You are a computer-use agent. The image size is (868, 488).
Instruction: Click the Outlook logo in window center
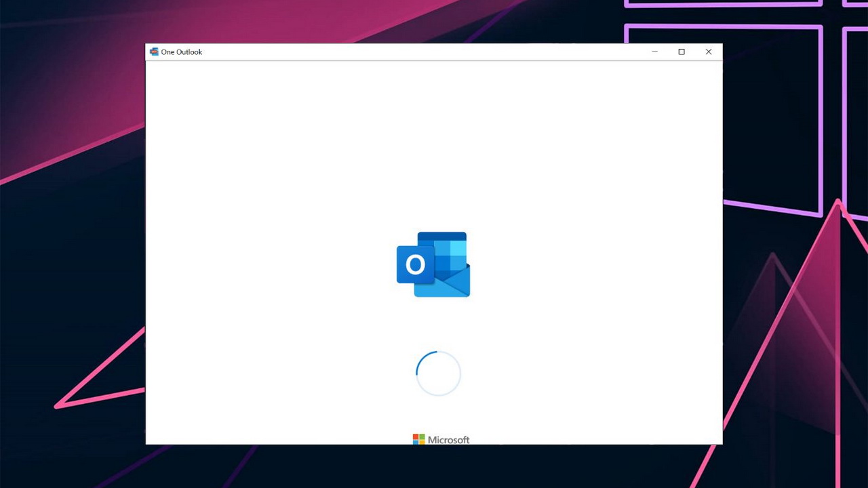coord(433,264)
